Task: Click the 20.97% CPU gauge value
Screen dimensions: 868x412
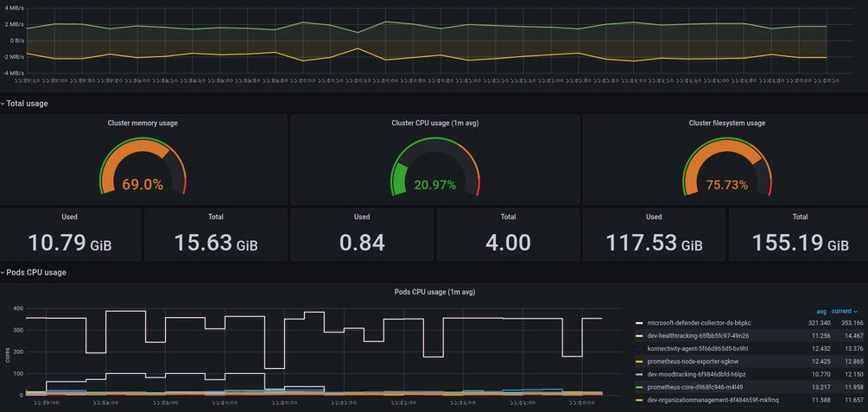Action: pos(435,185)
